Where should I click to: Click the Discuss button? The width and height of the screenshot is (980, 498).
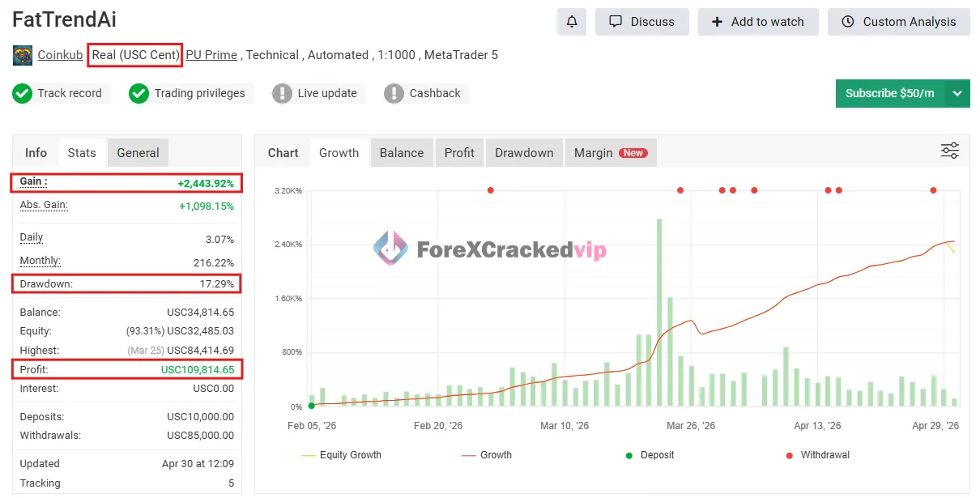pos(642,22)
